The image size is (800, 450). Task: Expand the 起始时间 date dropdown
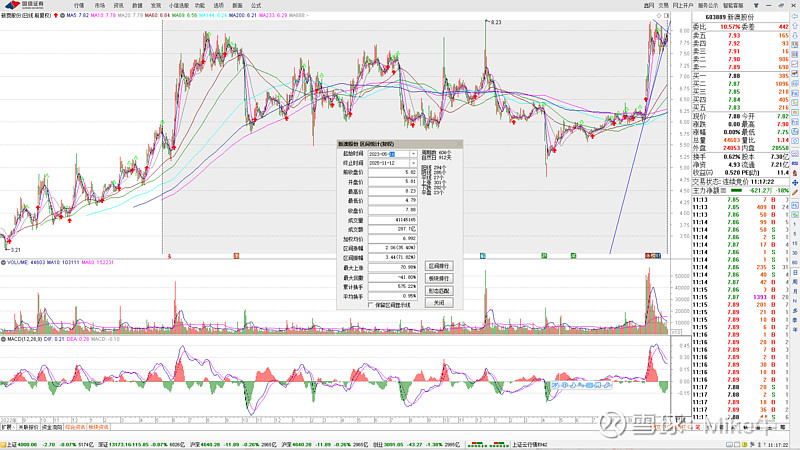tap(414, 154)
